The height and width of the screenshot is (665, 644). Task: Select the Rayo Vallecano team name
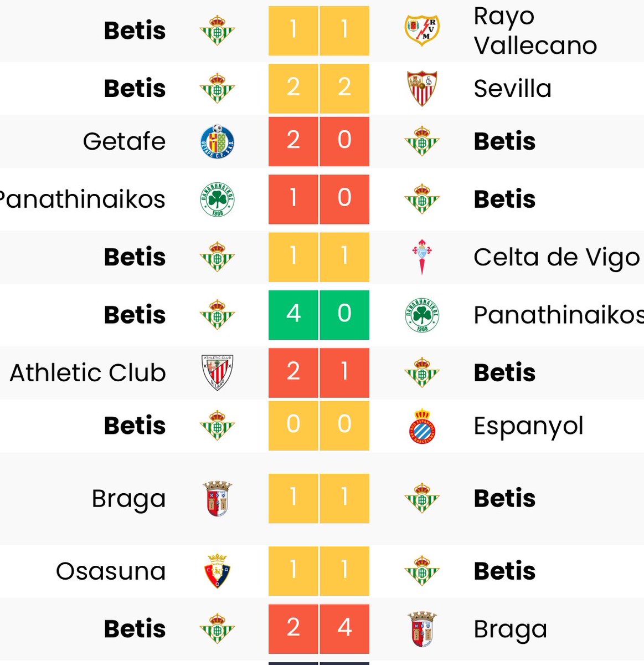[535, 30]
